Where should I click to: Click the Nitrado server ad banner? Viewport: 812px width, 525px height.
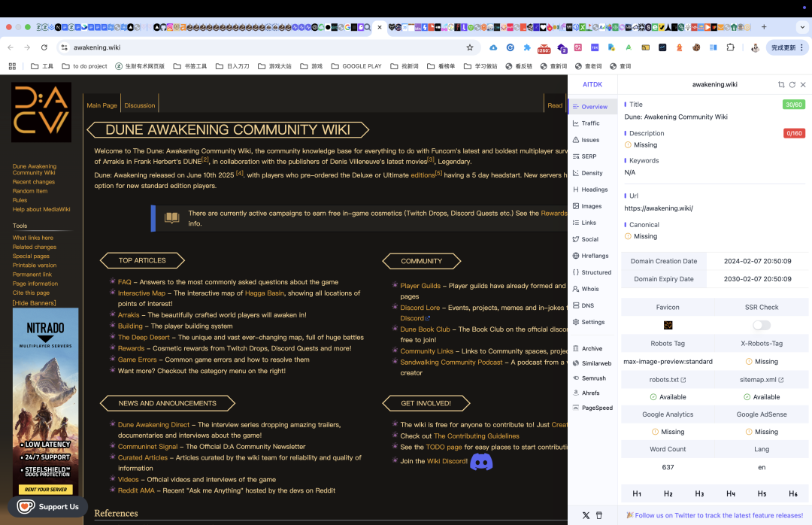(46, 402)
